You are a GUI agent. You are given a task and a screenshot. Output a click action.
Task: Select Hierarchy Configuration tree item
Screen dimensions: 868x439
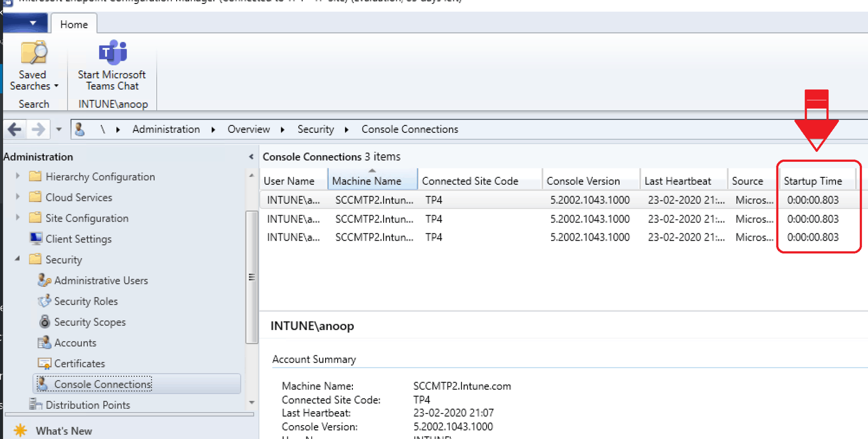tap(100, 177)
